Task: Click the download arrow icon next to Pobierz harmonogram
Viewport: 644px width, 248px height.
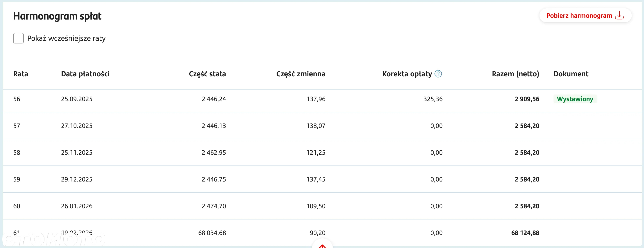Action: [x=619, y=15]
